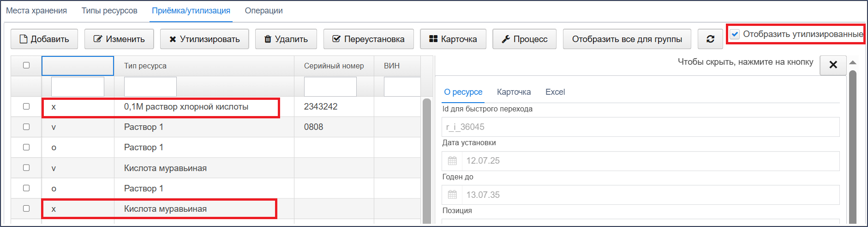Open the Операции tab
The height and width of the screenshot is (227, 868).
click(x=264, y=11)
